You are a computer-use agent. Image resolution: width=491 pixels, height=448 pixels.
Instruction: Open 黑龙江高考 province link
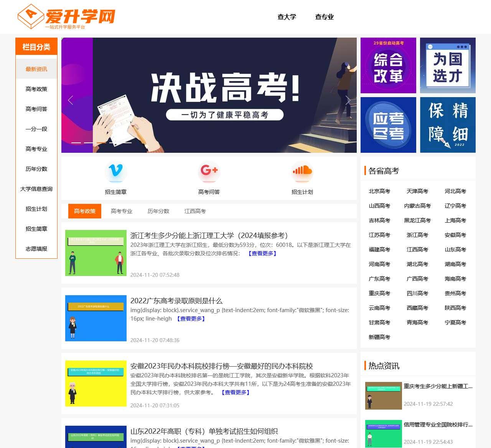pos(417,220)
